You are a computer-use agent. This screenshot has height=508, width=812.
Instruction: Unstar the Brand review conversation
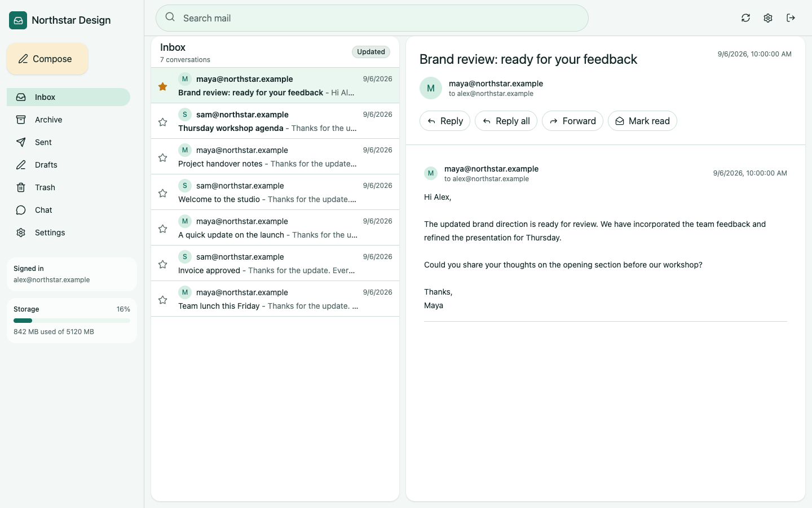click(162, 86)
